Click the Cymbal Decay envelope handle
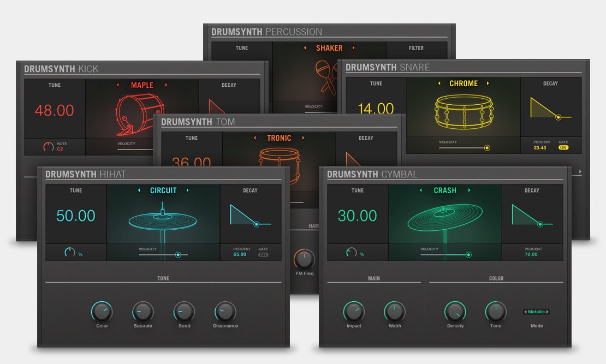This screenshot has height=364, width=606. click(x=540, y=224)
